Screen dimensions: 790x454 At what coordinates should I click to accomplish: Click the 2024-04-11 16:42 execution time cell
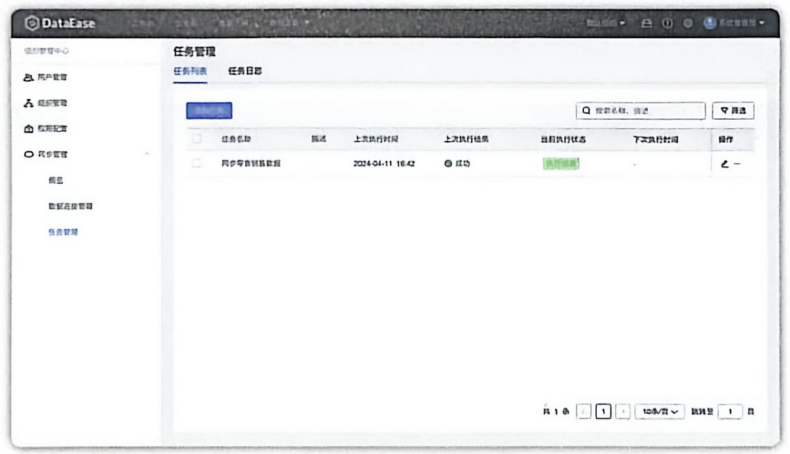point(384,164)
